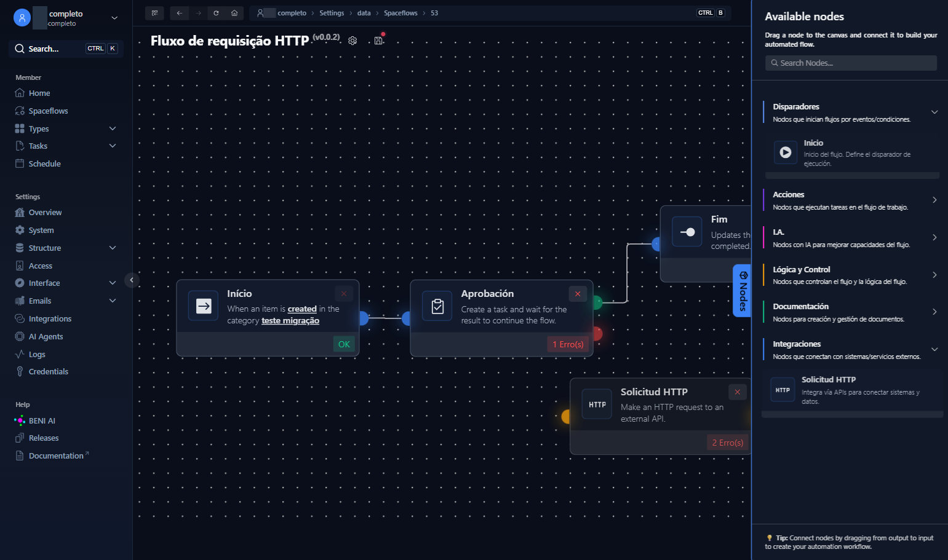This screenshot has width=948, height=560.
Task: Expand the Types sidebar chevron
Action: click(x=113, y=128)
